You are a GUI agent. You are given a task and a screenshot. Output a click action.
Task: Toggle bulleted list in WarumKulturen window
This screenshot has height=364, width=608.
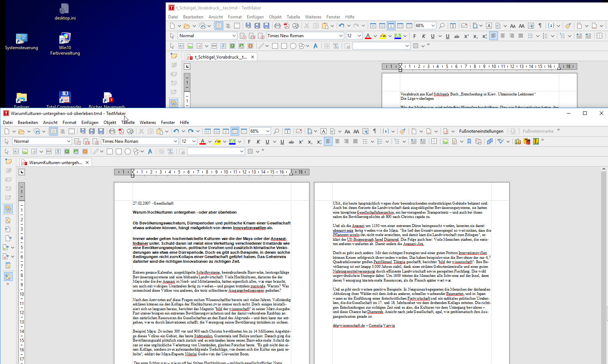pyautogui.click(x=365, y=141)
